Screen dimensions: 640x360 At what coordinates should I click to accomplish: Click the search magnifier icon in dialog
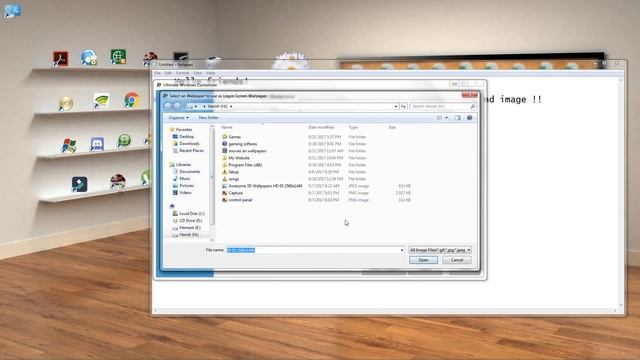[x=473, y=106]
